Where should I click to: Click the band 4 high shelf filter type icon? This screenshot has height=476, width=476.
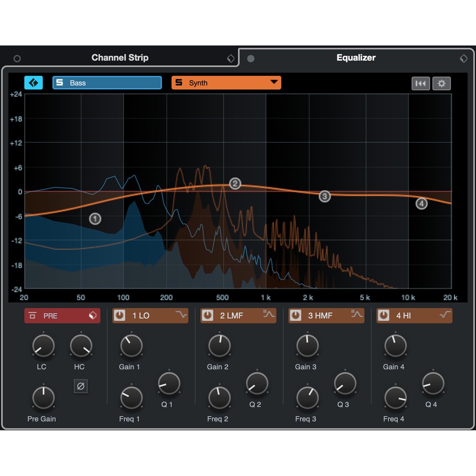coord(445,315)
